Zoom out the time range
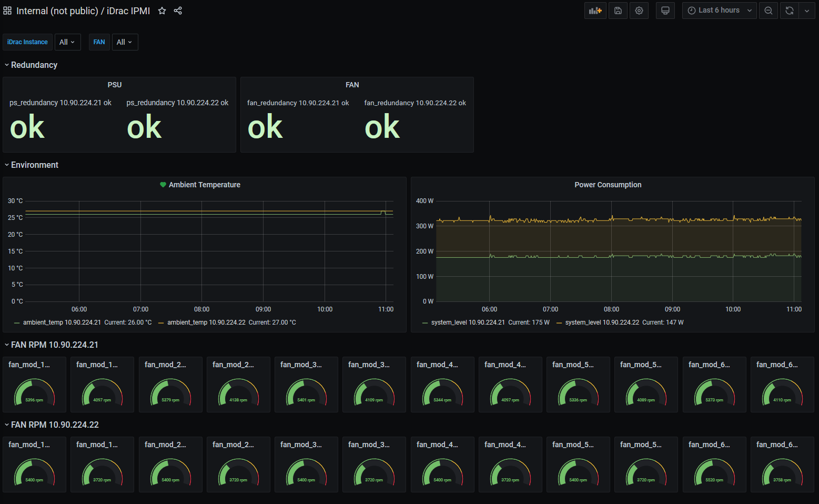The image size is (819, 504). point(769,11)
